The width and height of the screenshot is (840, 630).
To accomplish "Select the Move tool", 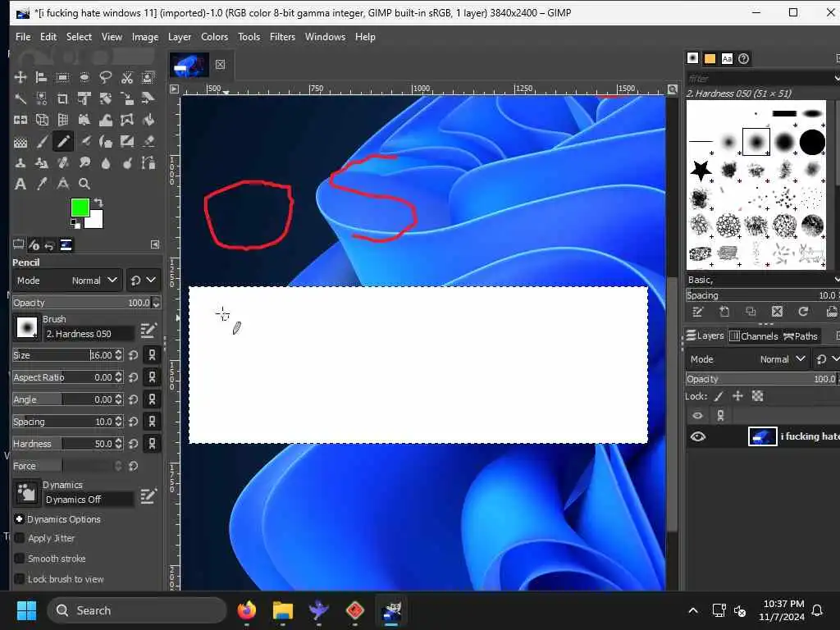I will tap(21, 77).
